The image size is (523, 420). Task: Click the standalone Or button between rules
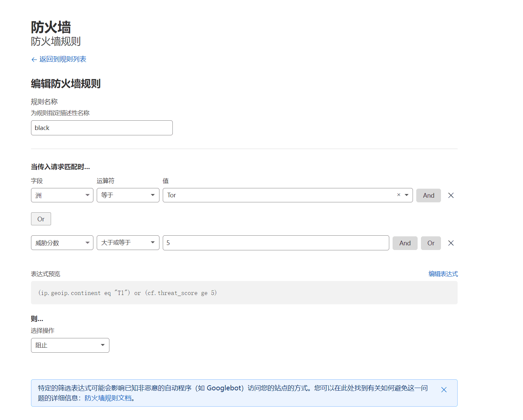[41, 219]
